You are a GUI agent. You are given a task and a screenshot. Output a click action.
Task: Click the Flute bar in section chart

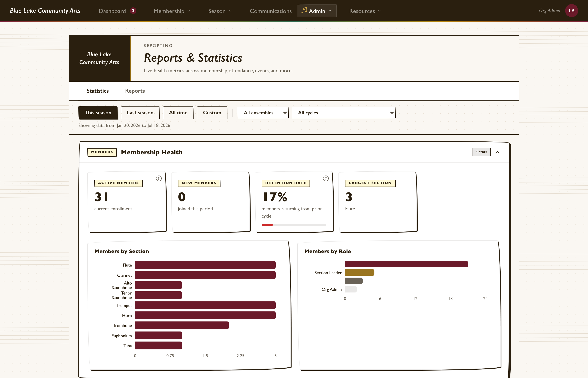(x=205, y=265)
